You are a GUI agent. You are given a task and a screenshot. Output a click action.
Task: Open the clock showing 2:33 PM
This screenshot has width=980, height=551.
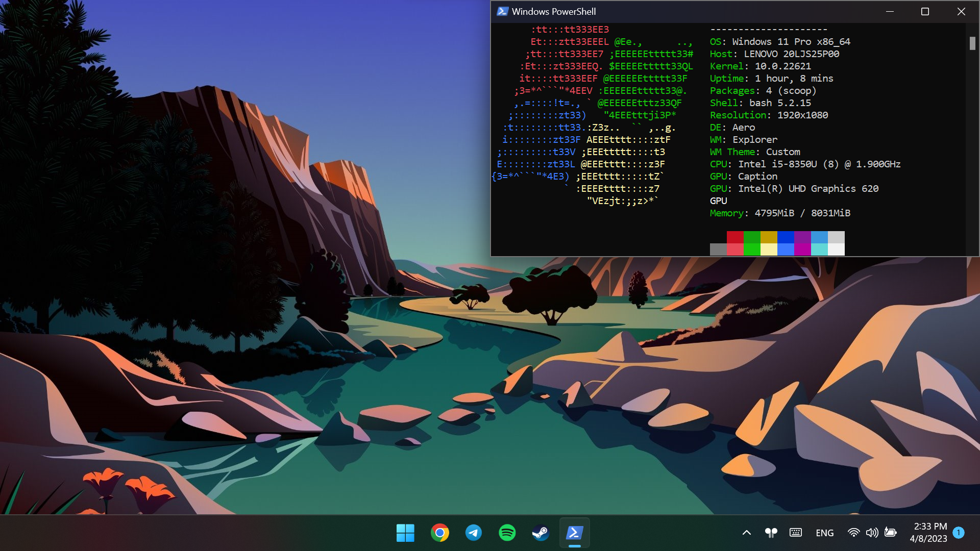tap(930, 526)
